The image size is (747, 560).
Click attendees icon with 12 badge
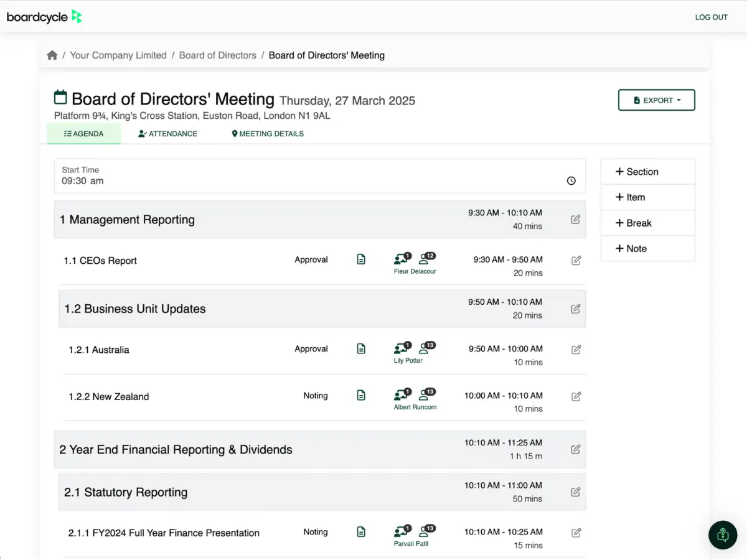[x=426, y=259]
